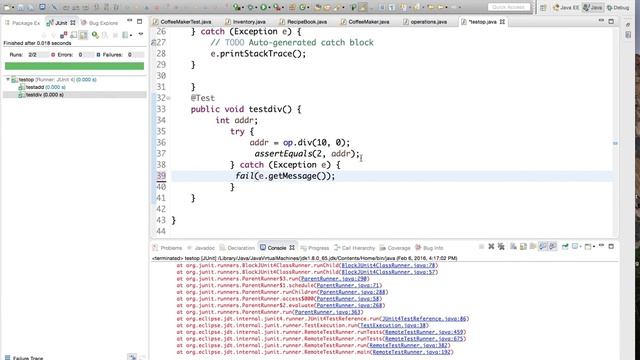Click the New Java Class icon

click(302, 7)
